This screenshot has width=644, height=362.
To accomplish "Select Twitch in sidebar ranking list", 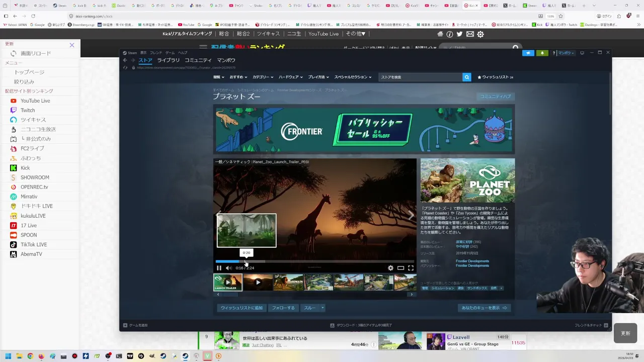I will click(x=28, y=110).
